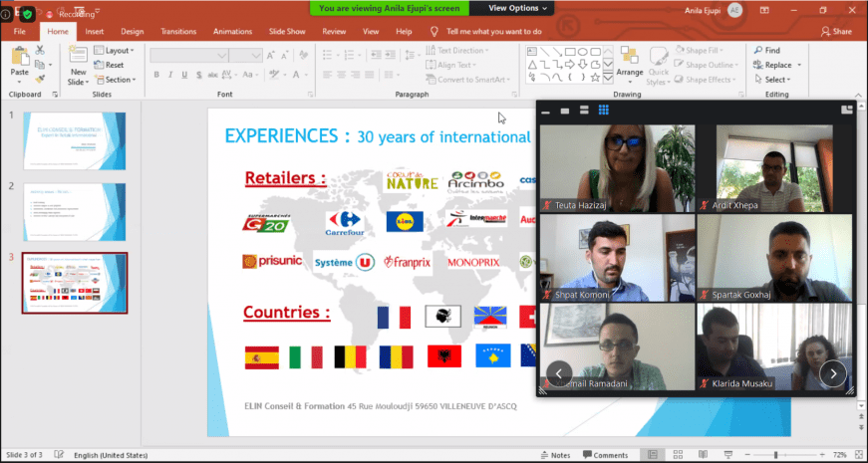
Task: Toggle Underline formatting
Action: [x=184, y=75]
